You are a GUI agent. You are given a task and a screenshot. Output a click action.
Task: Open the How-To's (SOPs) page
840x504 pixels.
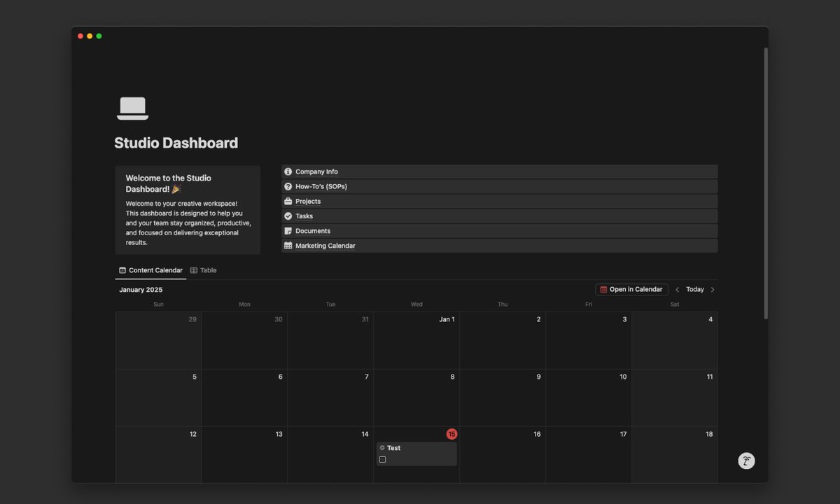[499, 186]
